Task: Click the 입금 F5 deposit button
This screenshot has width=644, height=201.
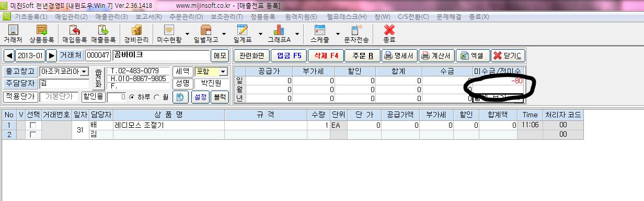Action: [x=289, y=55]
